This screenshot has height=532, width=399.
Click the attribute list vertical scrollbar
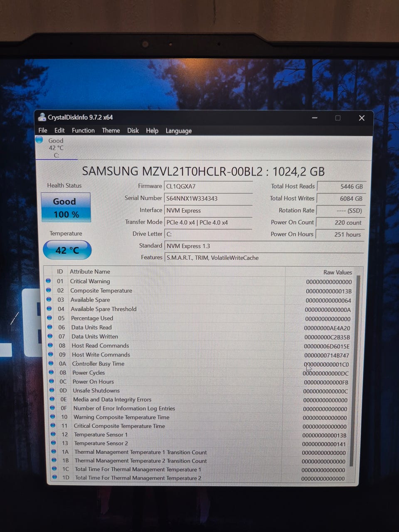tap(355, 370)
